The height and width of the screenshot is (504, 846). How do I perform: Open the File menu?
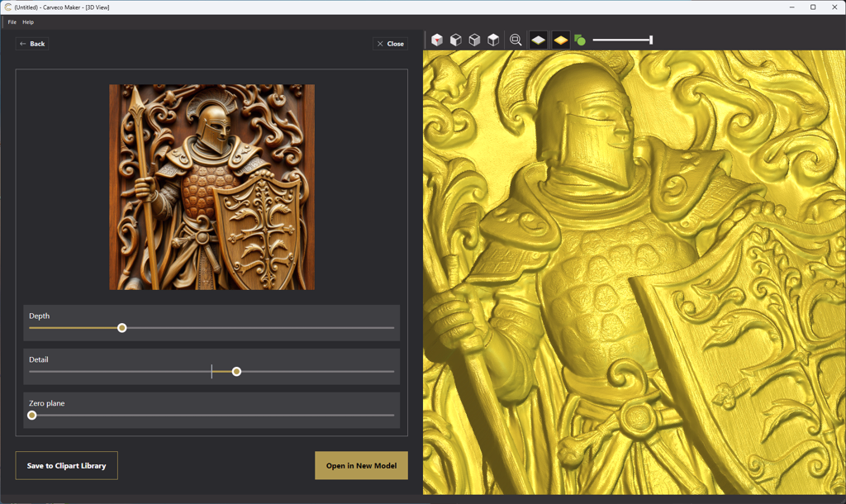click(x=12, y=22)
